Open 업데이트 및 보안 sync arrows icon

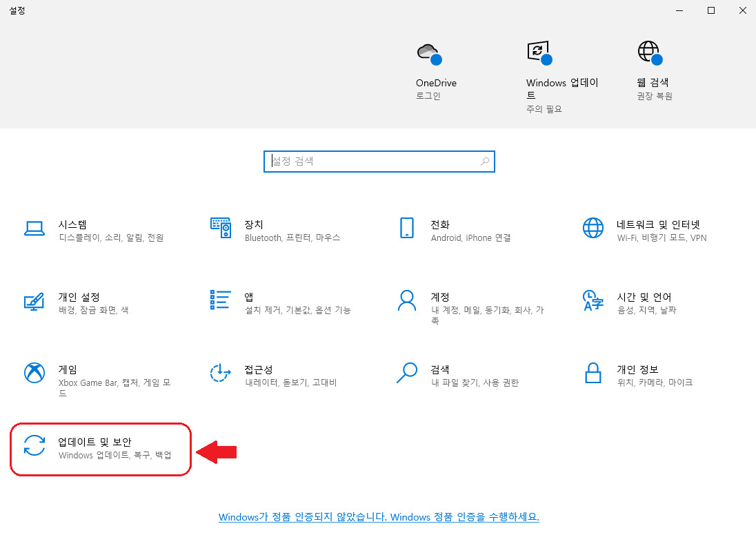(x=34, y=445)
